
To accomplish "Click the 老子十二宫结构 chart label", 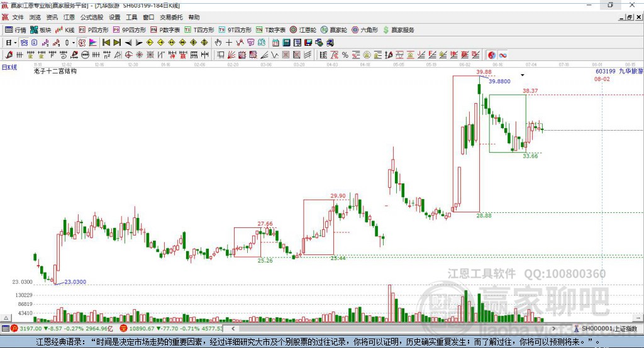I will pyautogui.click(x=55, y=72).
